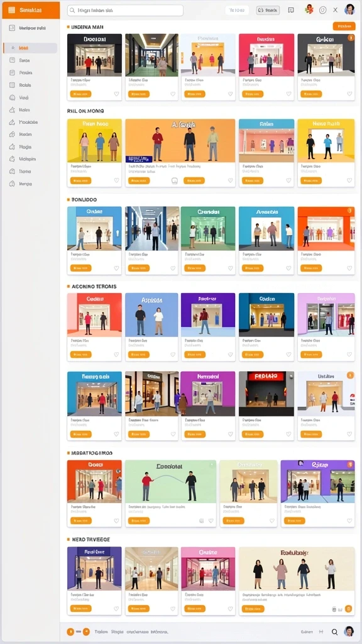Expand the top sidebar item with box icon
Image resolution: width=362 pixels, height=644 pixels.
click(x=30, y=28)
